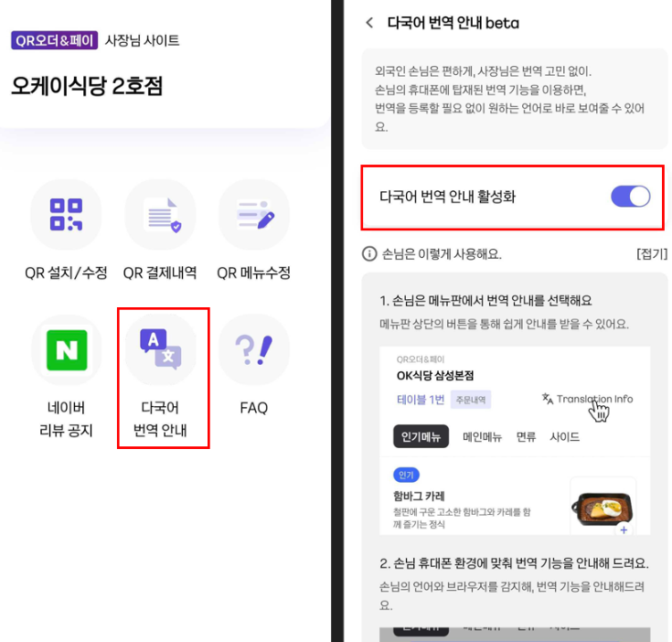
Task: Click the 오케이식당 2호점 store title
Action: pyautogui.click(x=87, y=86)
